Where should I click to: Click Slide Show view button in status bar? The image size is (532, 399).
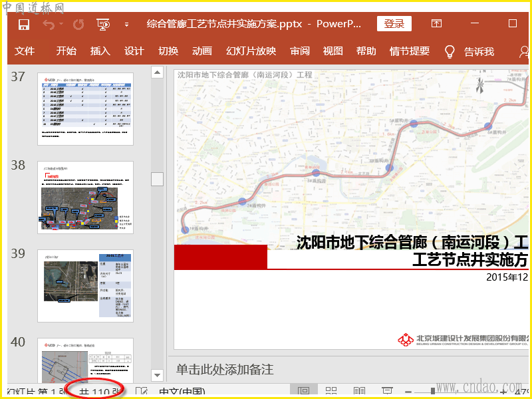point(386,392)
